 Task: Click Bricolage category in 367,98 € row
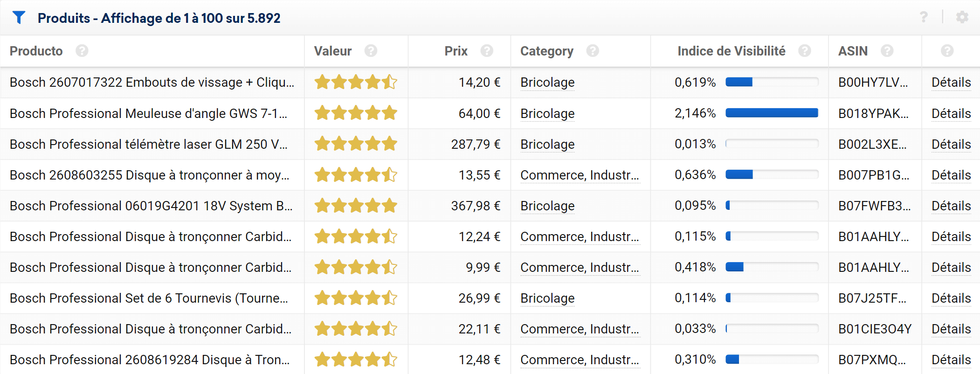(547, 206)
